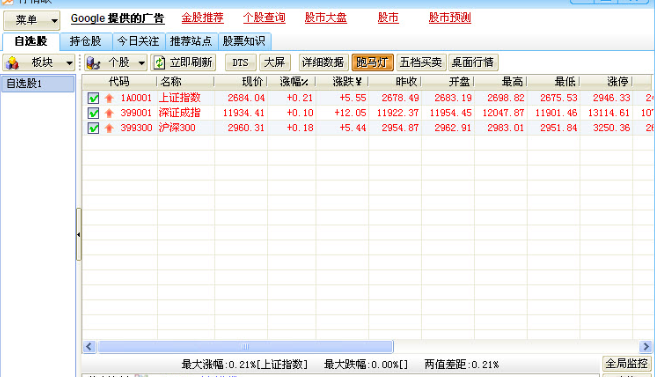Open the 股市预测 link
Screen dimensions: 655x377
pyautogui.click(x=450, y=18)
